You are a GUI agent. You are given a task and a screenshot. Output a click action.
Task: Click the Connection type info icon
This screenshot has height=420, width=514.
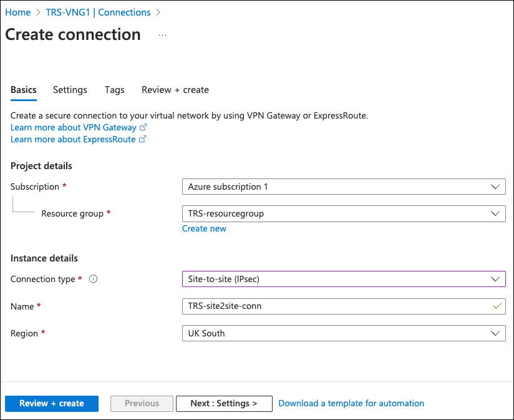coord(94,280)
